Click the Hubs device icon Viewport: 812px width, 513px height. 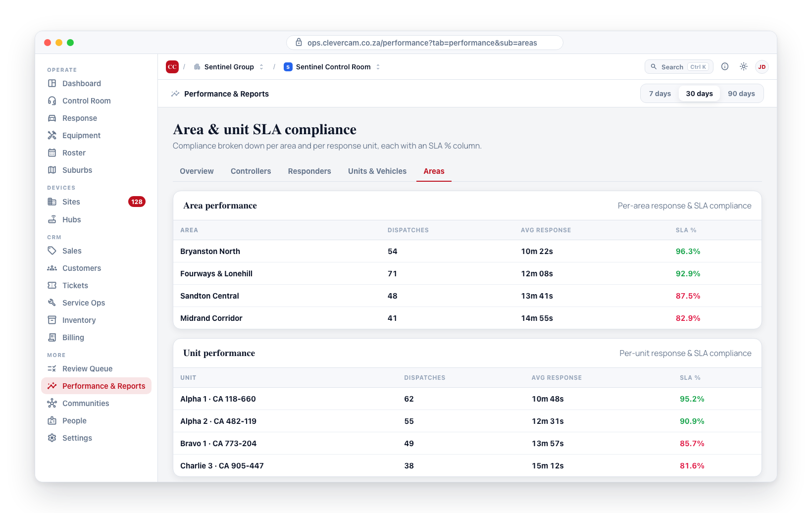(52, 219)
